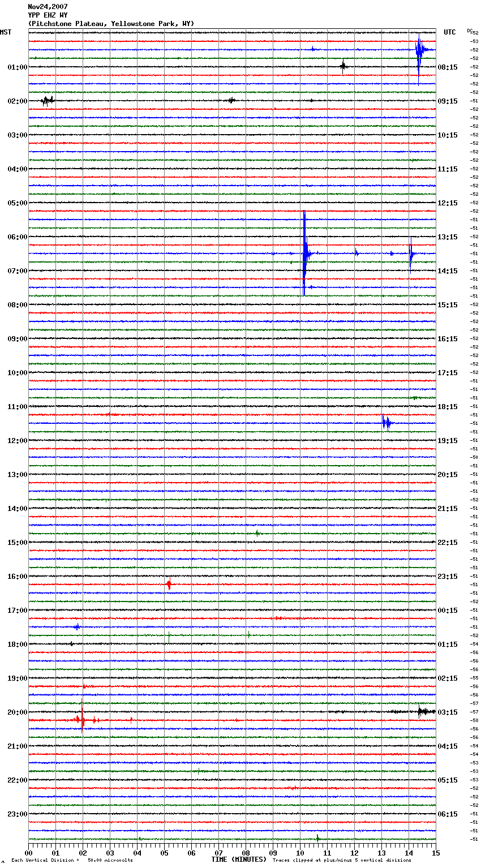The width and height of the screenshot is (481, 868).
Task: Click the 13:00 MST time label
Action: pyautogui.click(x=18, y=475)
